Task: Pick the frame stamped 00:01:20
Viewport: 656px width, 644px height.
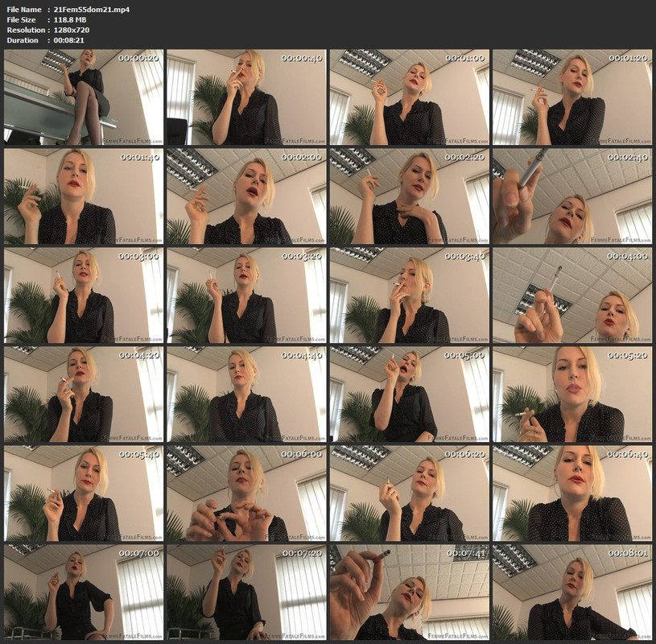Action: coord(572,97)
